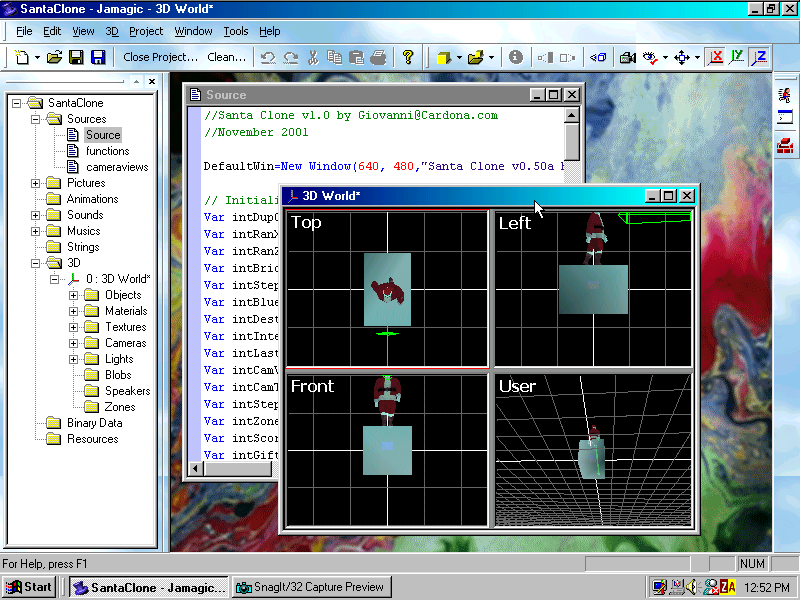Toggle the Y axis constraint button
The width and height of the screenshot is (800, 600).
[x=737, y=57]
